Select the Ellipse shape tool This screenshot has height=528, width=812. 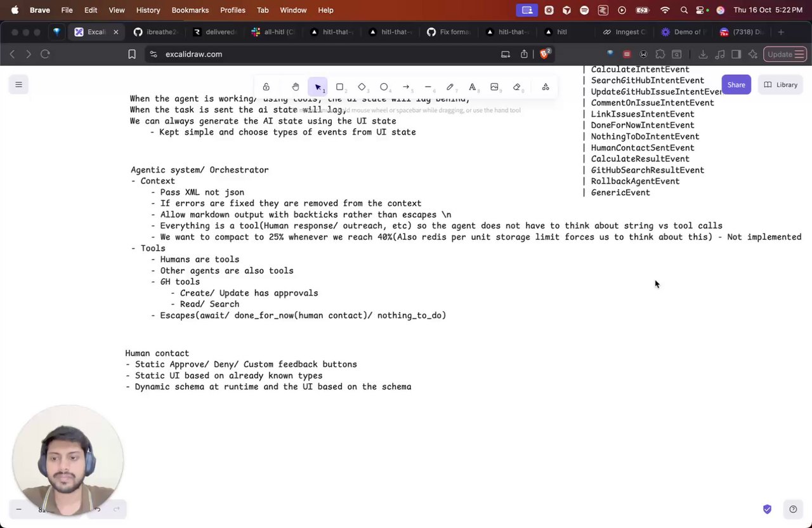click(384, 87)
